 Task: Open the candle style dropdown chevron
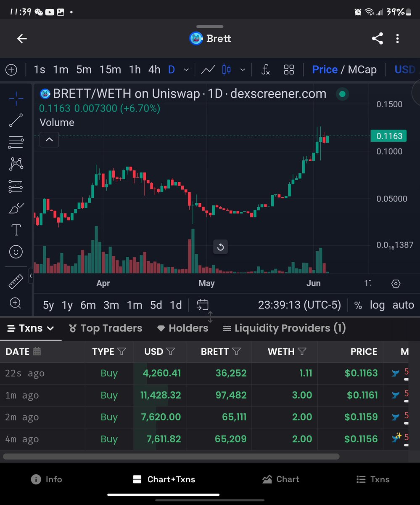tap(243, 69)
